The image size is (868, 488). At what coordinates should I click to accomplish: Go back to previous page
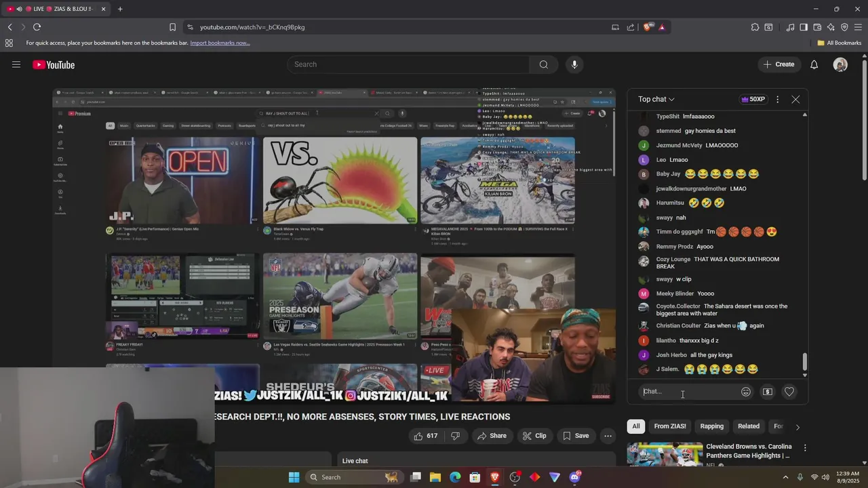[9, 27]
